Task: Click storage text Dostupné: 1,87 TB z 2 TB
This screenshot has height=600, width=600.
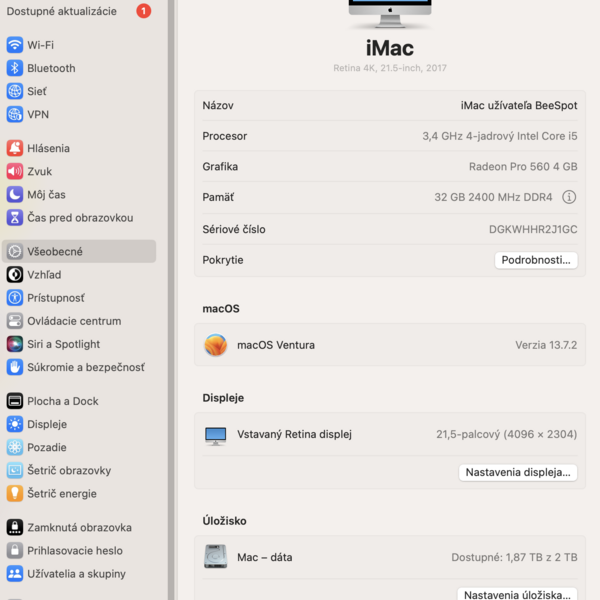Action: [514, 557]
